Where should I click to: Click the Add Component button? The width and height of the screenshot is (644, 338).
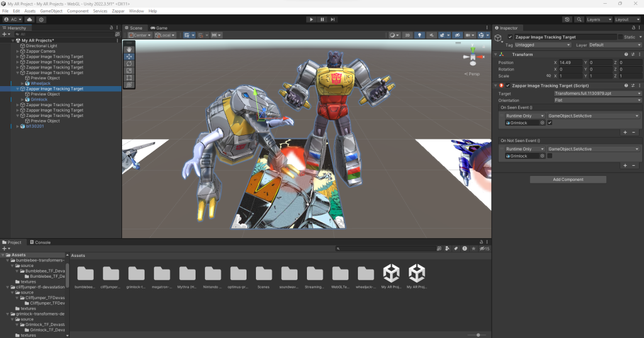tap(568, 180)
